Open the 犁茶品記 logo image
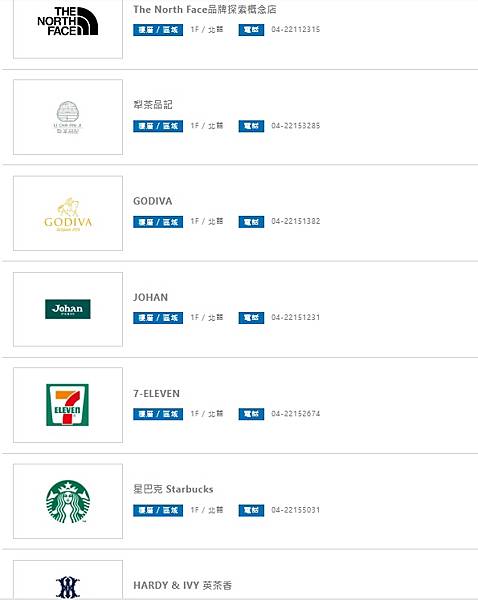The image size is (478, 600). pyautogui.click(x=68, y=117)
